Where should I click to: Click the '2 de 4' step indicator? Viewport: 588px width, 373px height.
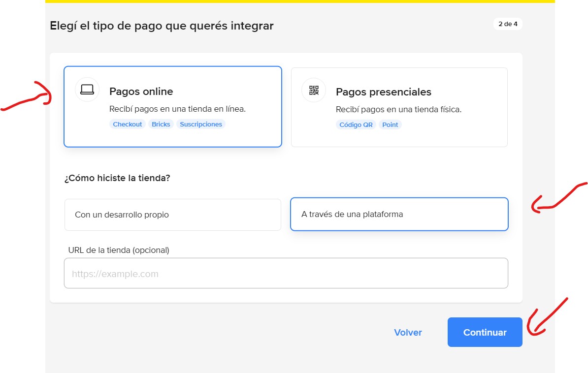click(508, 24)
